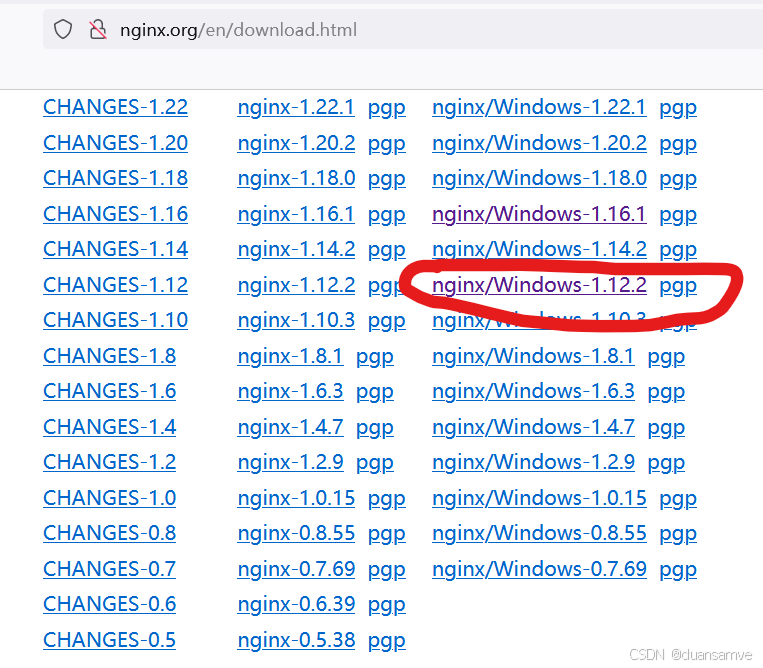
Task: Download nginx/Windows-0.8.55 link
Action: pyautogui.click(x=539, y=534)
